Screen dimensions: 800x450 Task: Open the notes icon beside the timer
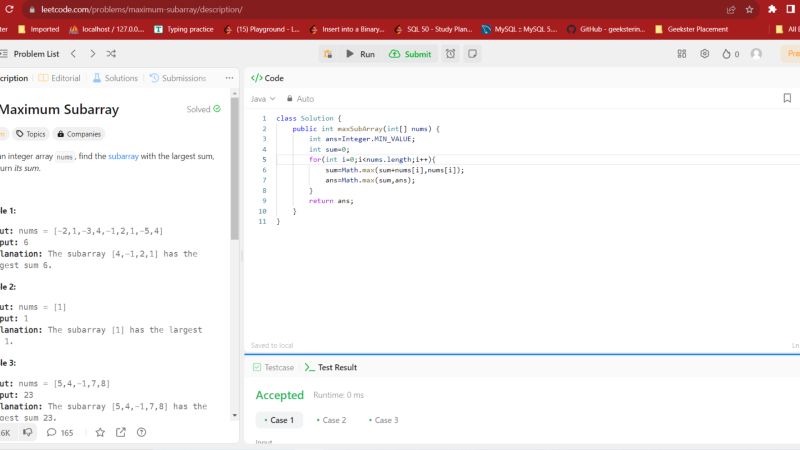pyautogui.click(x=472, y=54)
